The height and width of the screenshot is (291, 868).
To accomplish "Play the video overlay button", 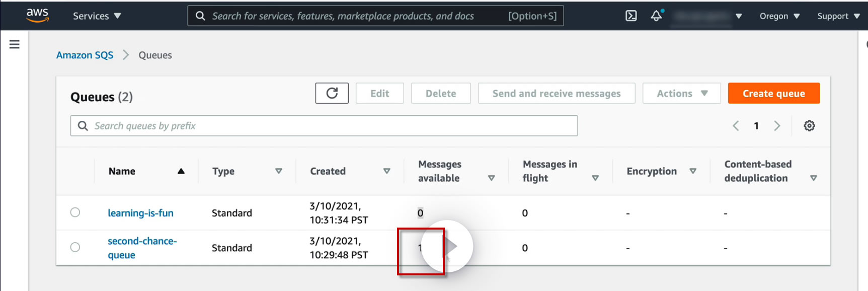I will pos(447,246).
